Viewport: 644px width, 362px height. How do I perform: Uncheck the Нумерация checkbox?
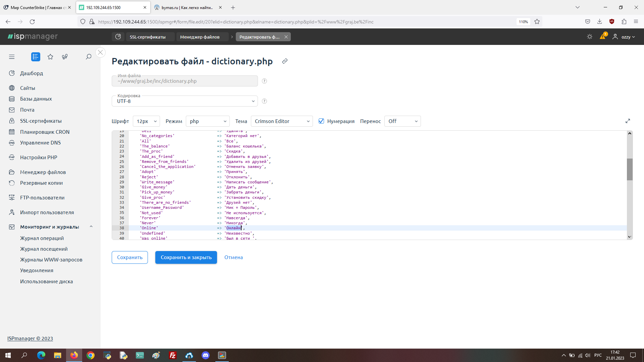pos(321,121)
